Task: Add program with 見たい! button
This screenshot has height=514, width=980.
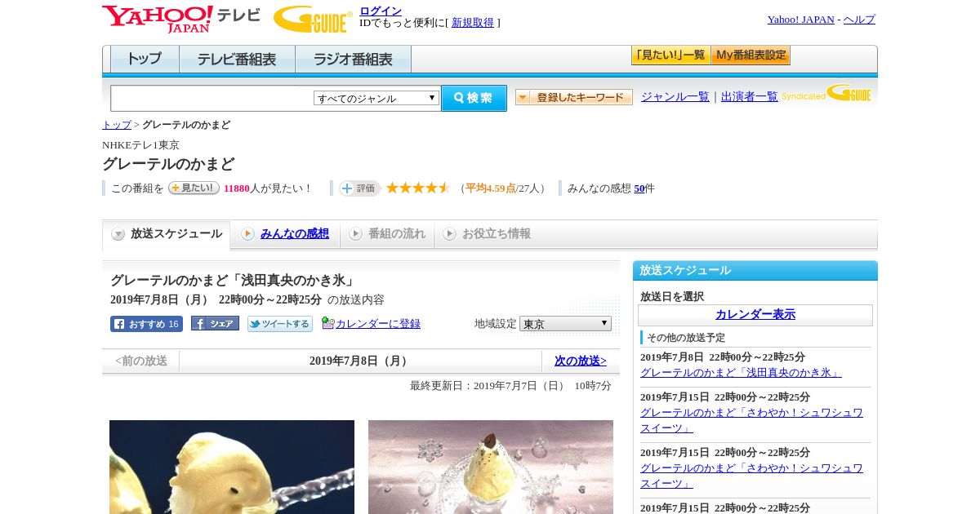Action: pyautogui.click(x=194, y=188)
